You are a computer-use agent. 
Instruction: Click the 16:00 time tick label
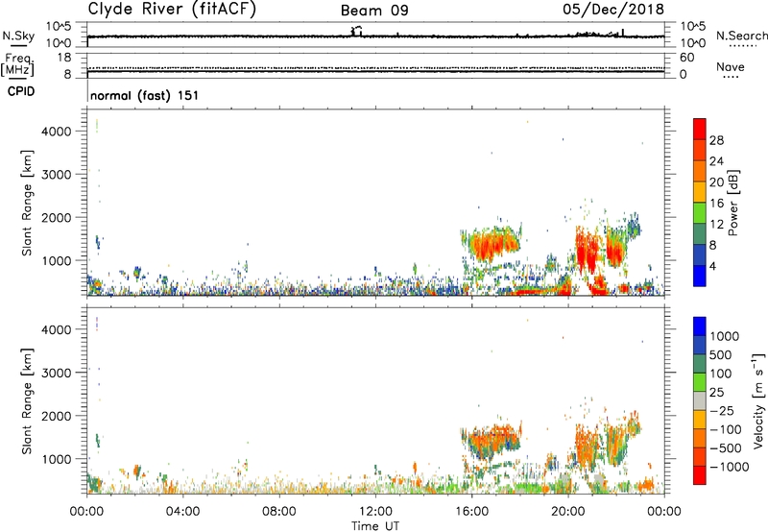pyautogui.click(x=471, y=512)
